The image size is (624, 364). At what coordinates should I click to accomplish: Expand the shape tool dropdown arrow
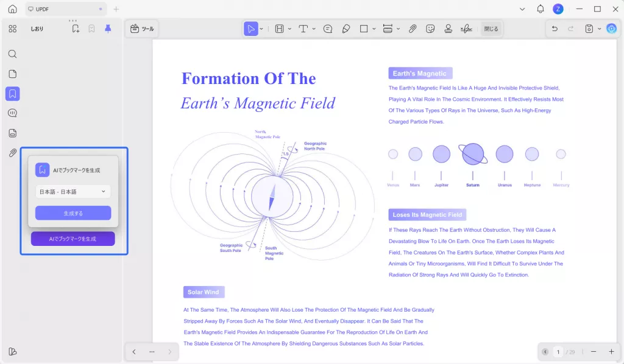point(374,29)
